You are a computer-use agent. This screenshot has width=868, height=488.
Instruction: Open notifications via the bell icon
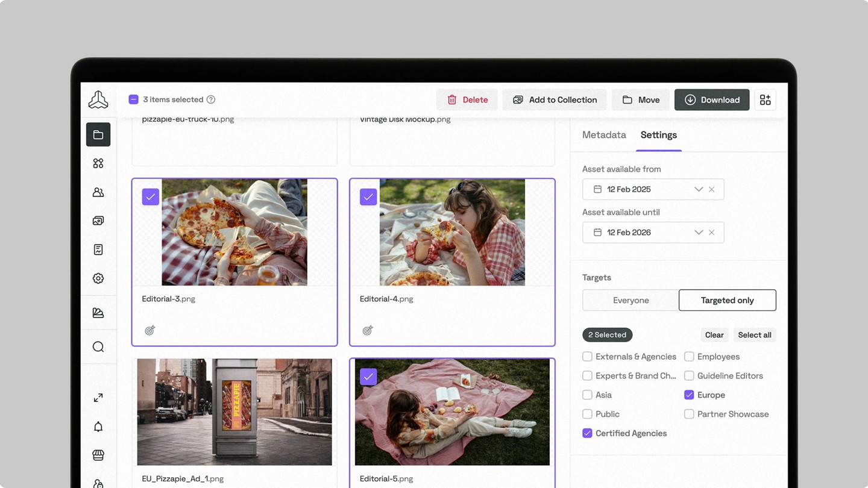(98, 426)
